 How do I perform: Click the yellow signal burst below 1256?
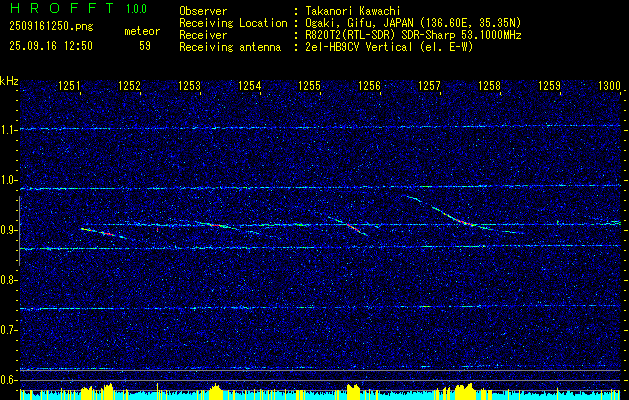click(353, 391)
